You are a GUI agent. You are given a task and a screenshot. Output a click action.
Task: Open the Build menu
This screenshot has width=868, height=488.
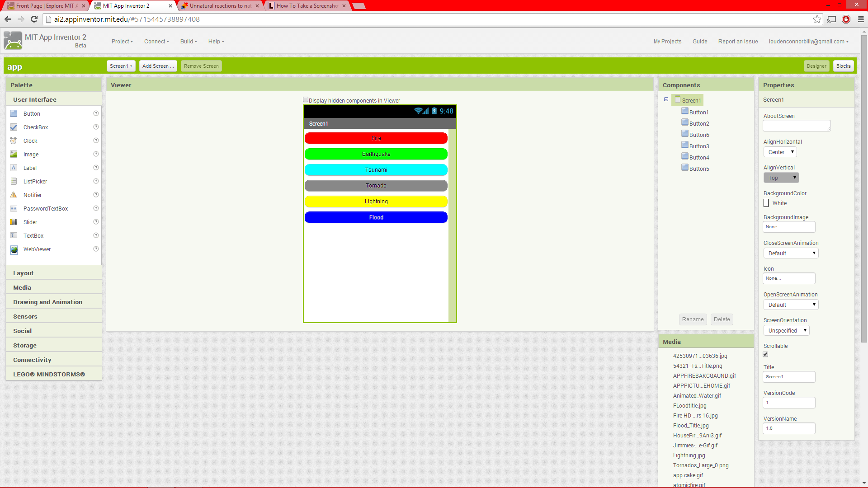click(x=189, y=42)
